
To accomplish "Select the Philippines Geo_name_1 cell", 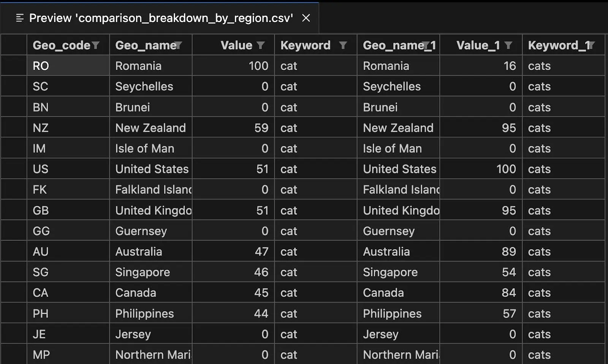I will tap(398, 313).
